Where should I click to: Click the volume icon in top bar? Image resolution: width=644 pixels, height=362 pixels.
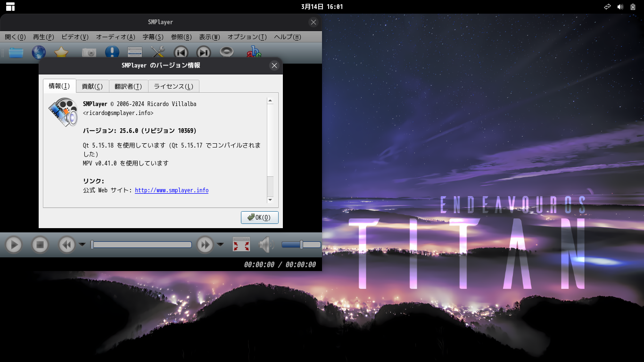click(x=620, y=7)
